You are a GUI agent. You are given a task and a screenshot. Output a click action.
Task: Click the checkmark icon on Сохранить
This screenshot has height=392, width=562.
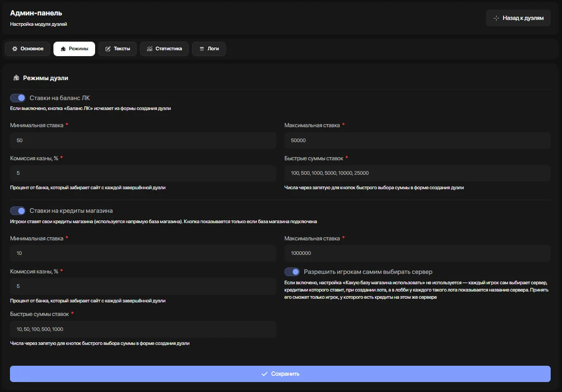tap(264, 374)
